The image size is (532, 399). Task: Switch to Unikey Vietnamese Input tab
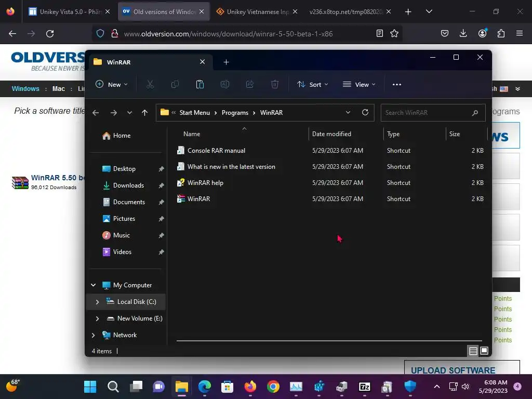tap(257, 11)
